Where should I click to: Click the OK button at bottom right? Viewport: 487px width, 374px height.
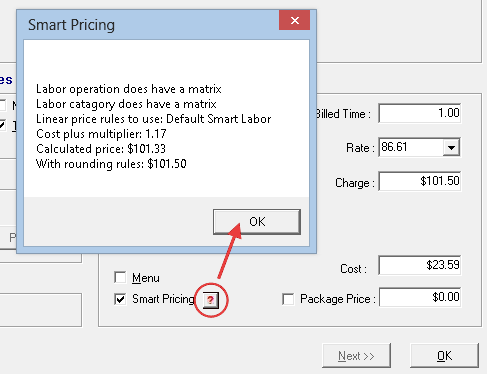point(444,356)
